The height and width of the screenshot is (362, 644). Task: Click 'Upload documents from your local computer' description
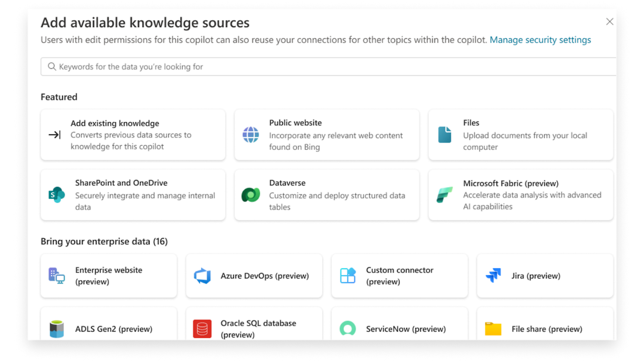[525, 141]
